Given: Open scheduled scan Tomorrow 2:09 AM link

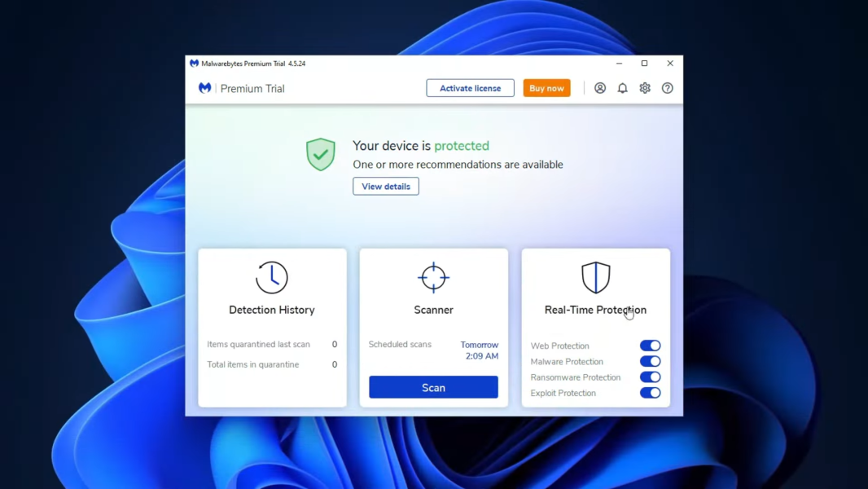Looking at the screenshot, I should point(480,350).
